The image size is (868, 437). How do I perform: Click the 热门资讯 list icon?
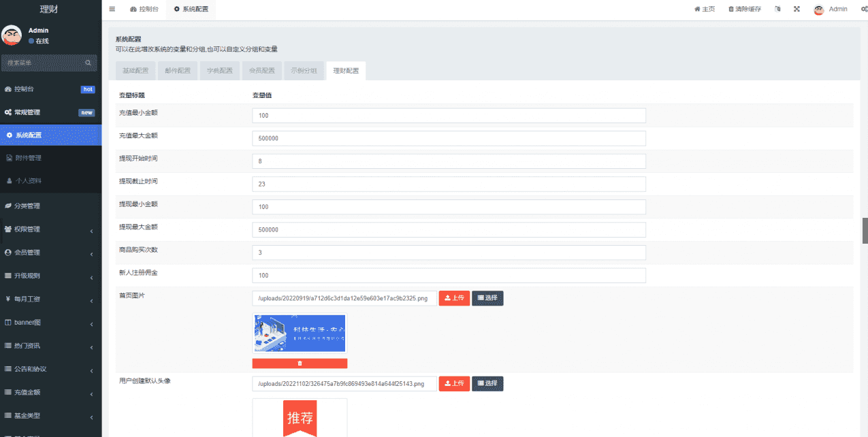8,346
